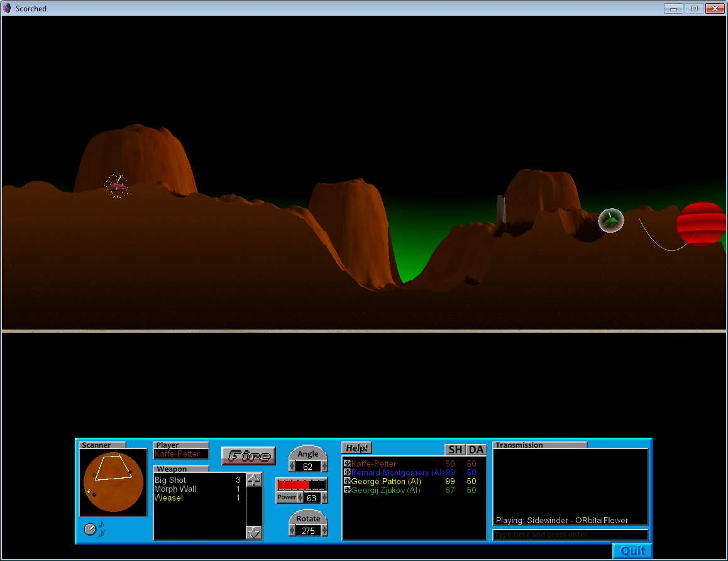728x561 pixels.
Task: Decrease the Angle value with left arrow
Action: pos(292,466)
